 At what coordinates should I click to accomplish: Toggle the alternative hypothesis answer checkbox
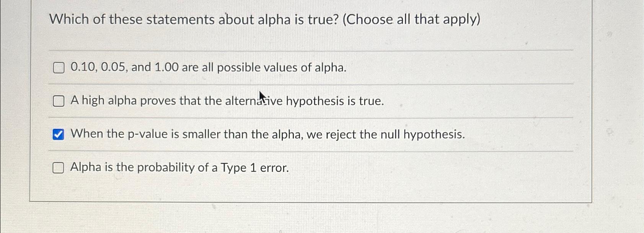point(59,101)
